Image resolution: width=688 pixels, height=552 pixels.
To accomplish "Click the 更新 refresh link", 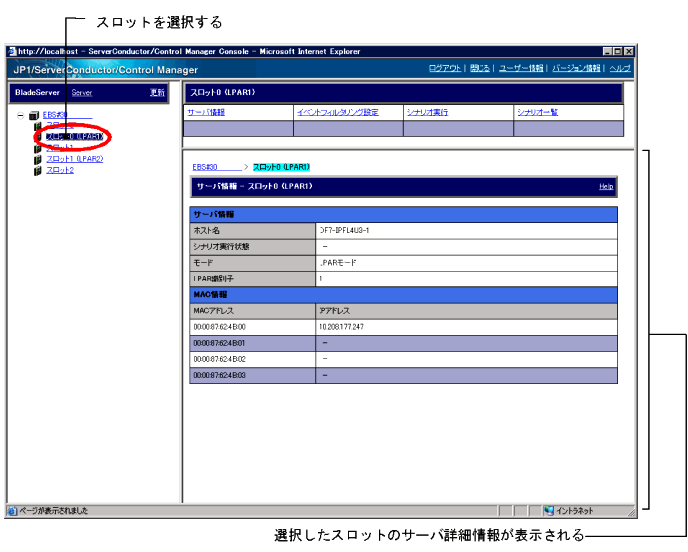I will (157, 92).
